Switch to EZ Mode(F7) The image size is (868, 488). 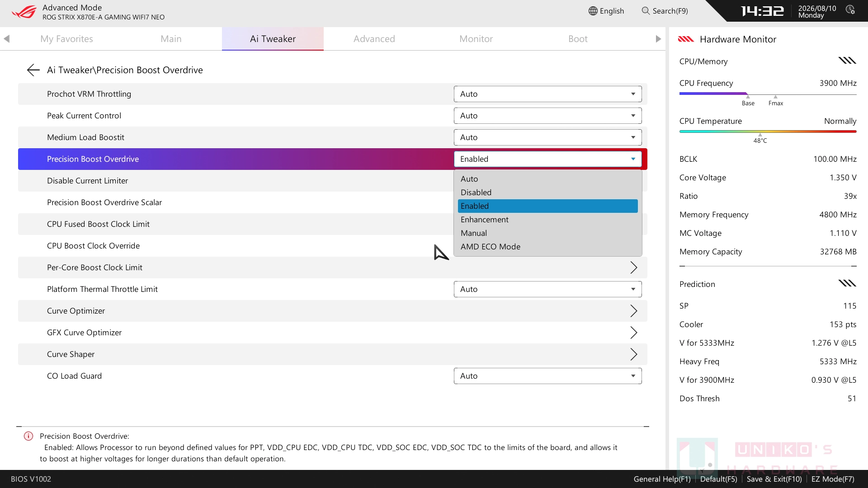click(833, 479)
